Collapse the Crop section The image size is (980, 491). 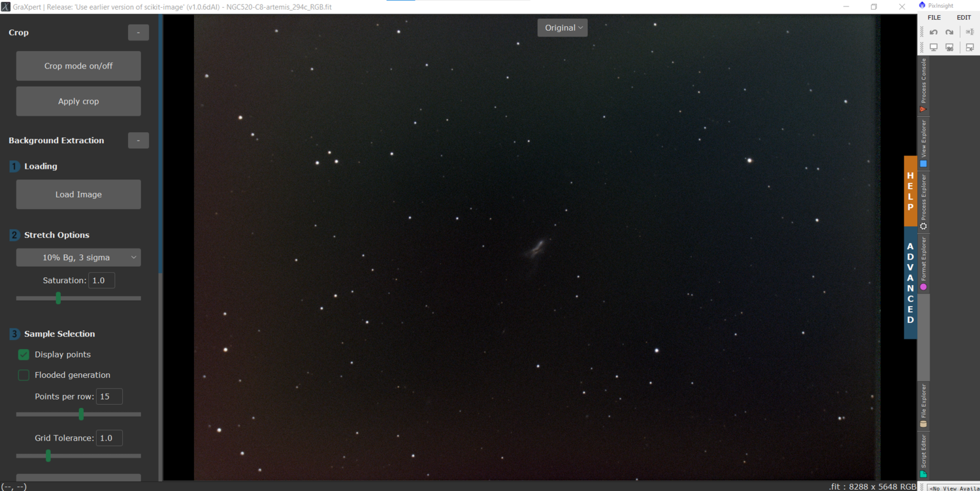pos(139,33)
